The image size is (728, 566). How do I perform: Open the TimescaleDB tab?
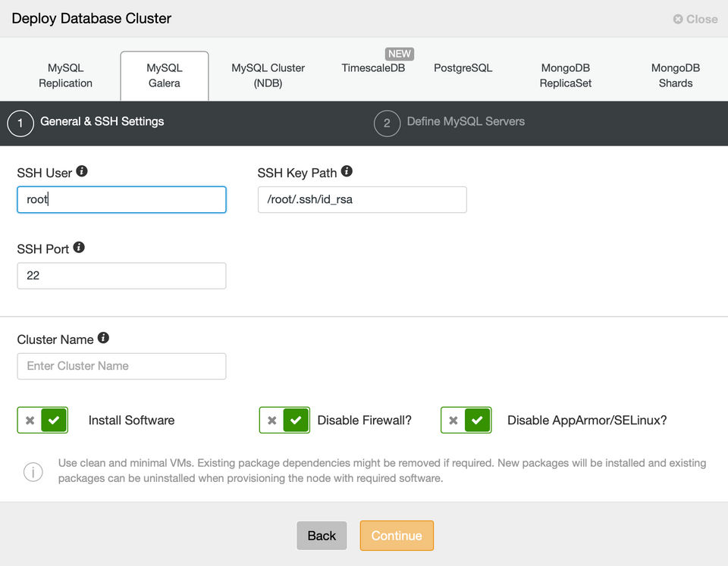(x=373, y=68)
